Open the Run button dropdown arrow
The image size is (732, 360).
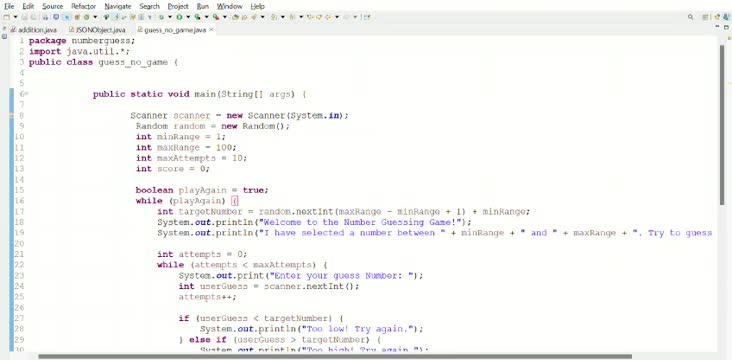coord(188,17)
